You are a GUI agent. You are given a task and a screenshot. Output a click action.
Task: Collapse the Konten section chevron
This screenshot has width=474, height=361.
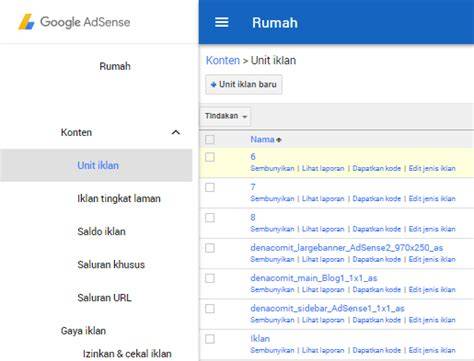pos(176,132)
